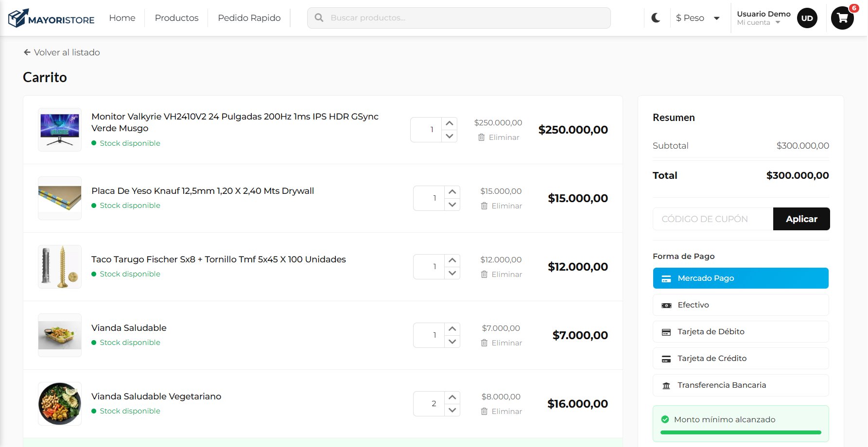Open the Peso currency dropdown
The image size is (868, 447).
(697, 18)
